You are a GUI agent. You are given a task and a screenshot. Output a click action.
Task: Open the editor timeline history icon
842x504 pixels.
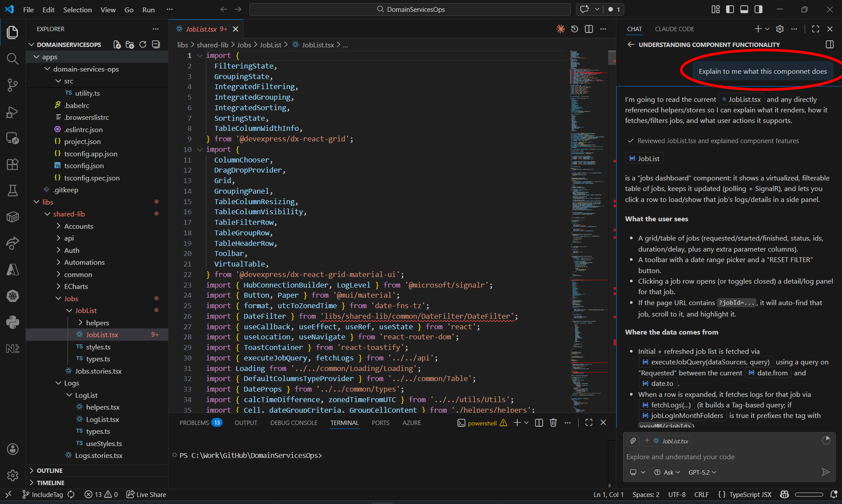point(575,29)
